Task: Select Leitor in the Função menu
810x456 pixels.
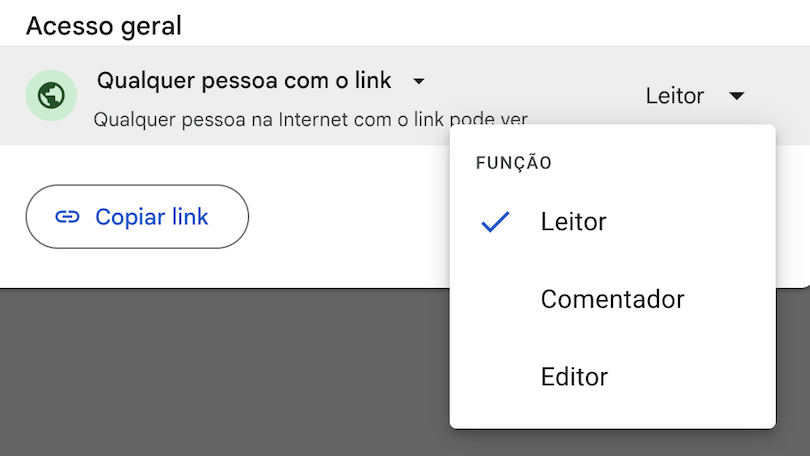Action: [x=573, y=221]
